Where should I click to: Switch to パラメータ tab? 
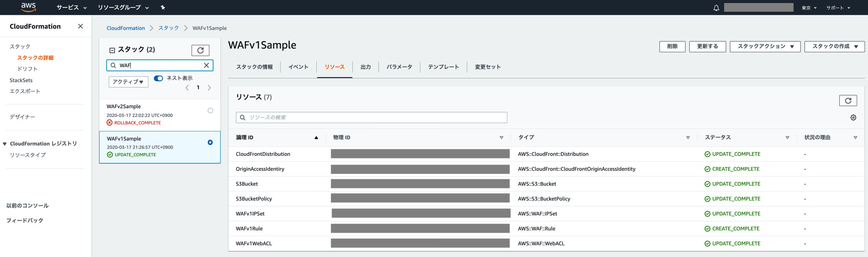399,67
